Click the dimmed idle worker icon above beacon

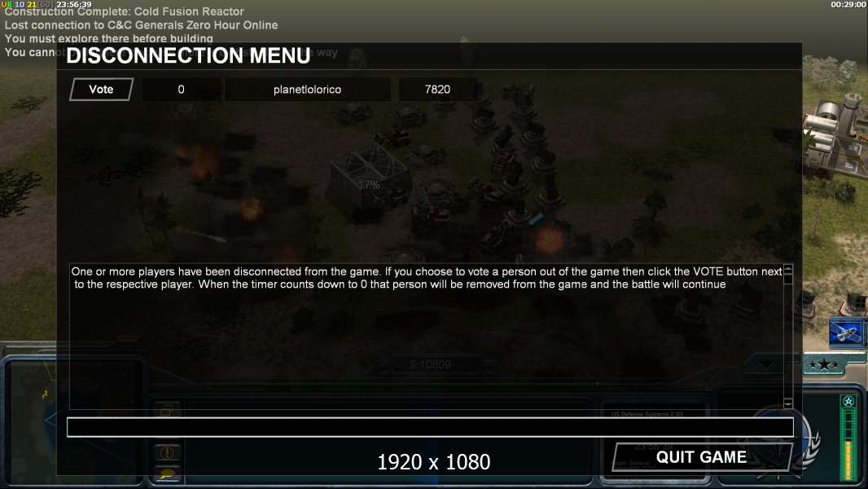click(167, 411)
